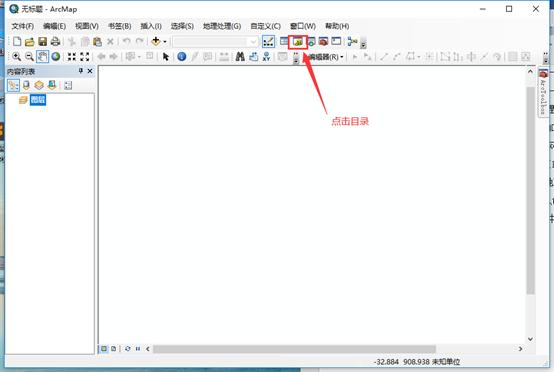Viewport: 554px width, 372px height.
Task: Open the Python window icon
Action: click(x=336, y=41)
